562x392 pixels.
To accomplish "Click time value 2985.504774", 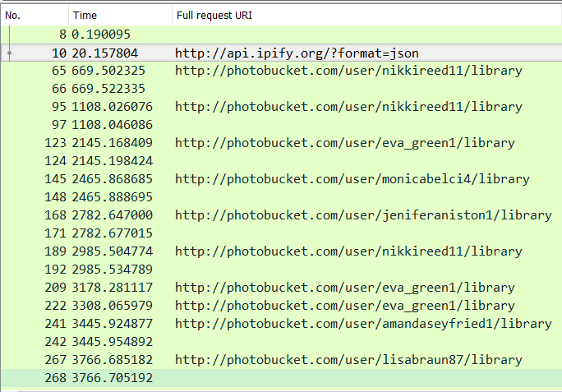I will (113, 251).
